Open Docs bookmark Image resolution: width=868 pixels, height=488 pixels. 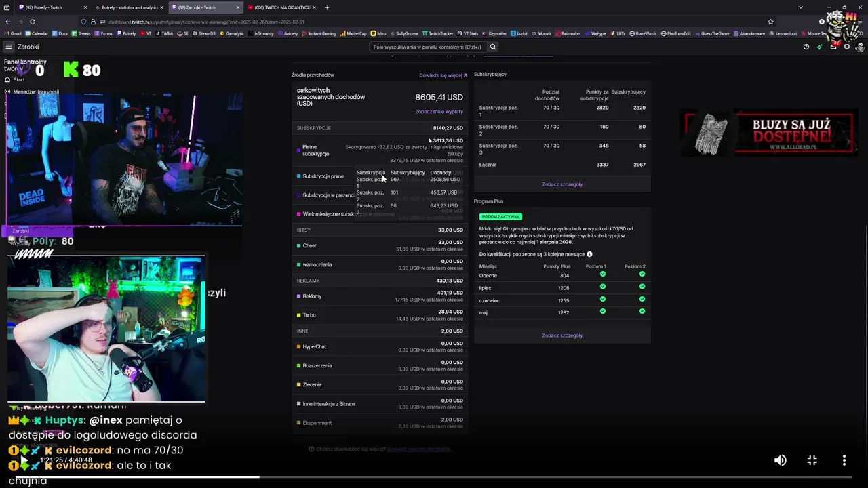60,33
